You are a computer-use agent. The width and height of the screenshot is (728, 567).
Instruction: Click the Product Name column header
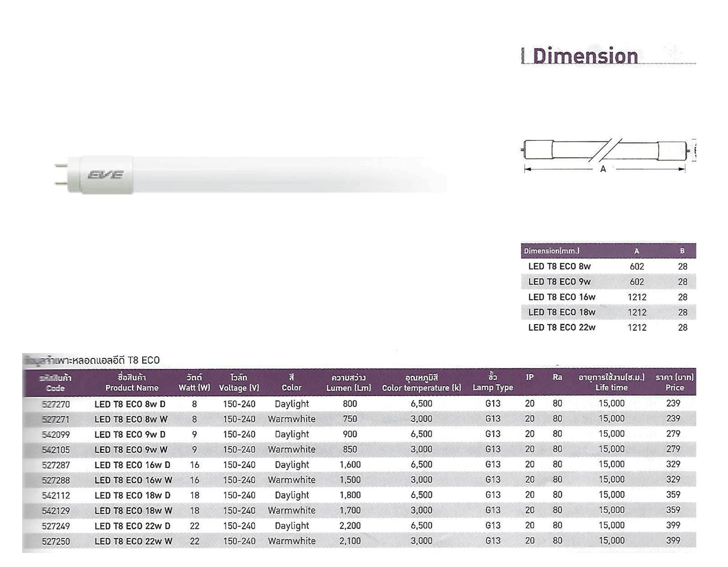coord(132,383)
